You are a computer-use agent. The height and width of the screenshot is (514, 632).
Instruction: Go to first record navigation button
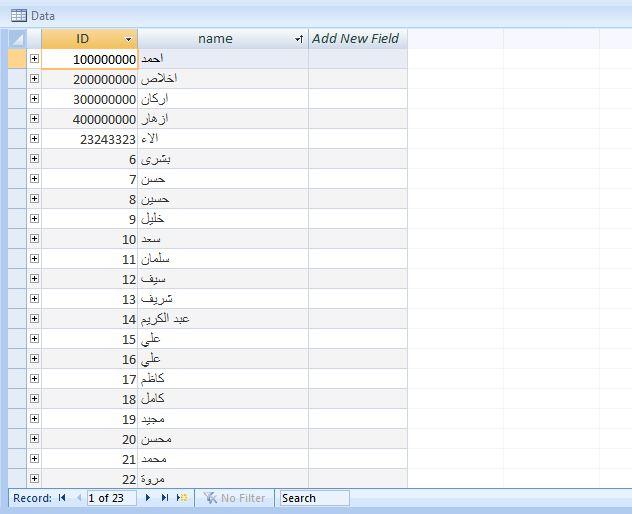click(62, 498)
